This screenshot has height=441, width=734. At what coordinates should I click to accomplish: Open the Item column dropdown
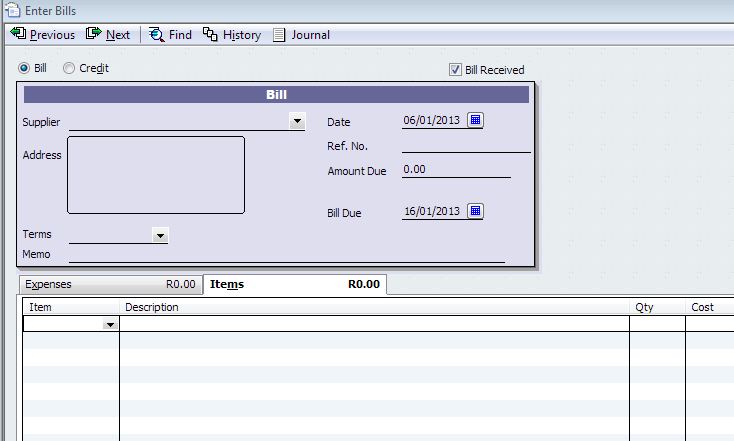click(x=110, y=325)
